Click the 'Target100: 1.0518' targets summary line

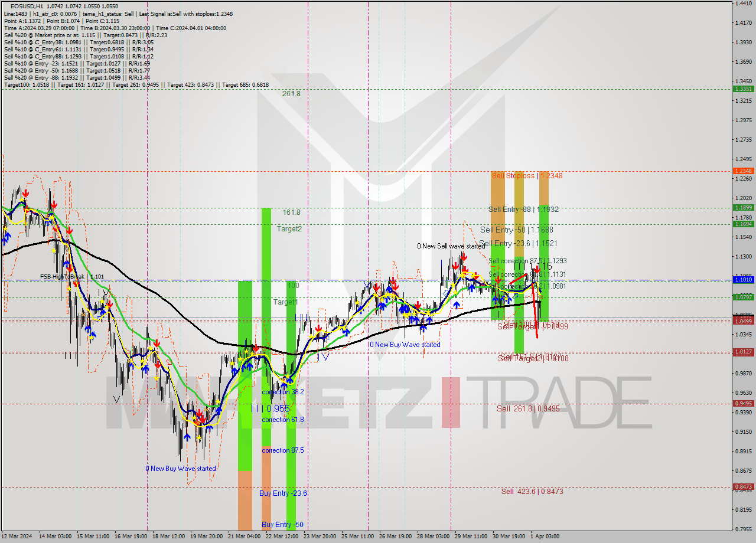pos(136,84)
